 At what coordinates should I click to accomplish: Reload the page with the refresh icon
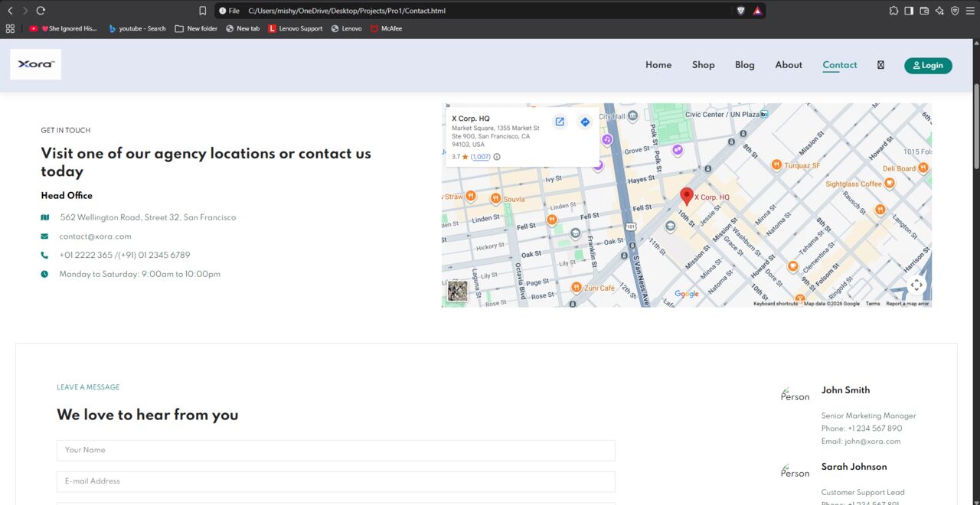click(x=41, y=11)
